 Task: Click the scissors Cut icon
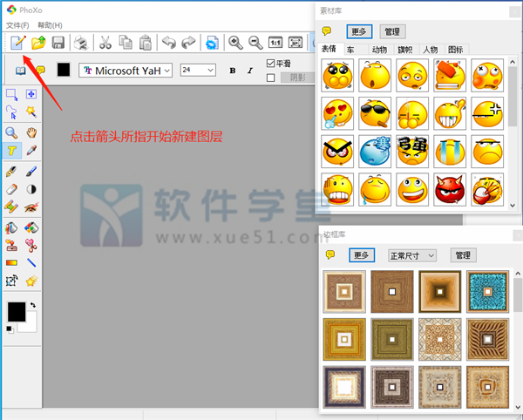105,42
